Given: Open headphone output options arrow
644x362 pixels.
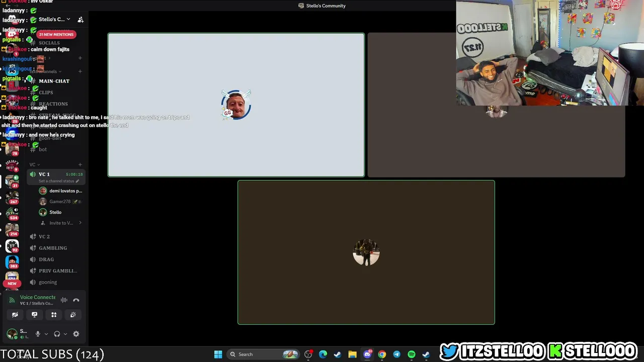Looking at the screenshot, I should pos(65,334).
